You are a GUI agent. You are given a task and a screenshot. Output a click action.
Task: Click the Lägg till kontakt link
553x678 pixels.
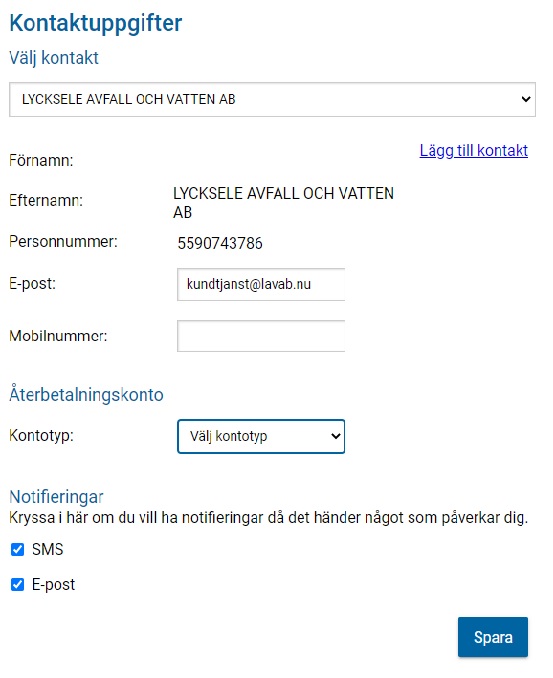473,150
